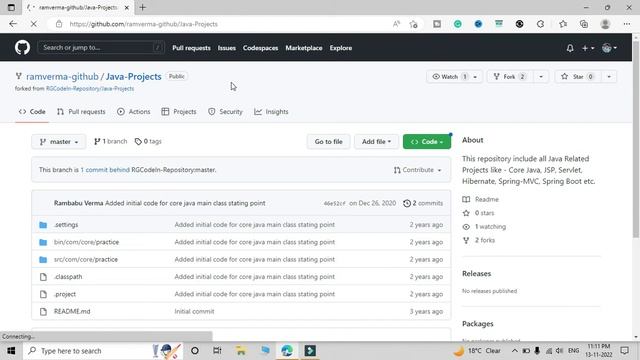Stop loading the page

(x=33, y=24)
